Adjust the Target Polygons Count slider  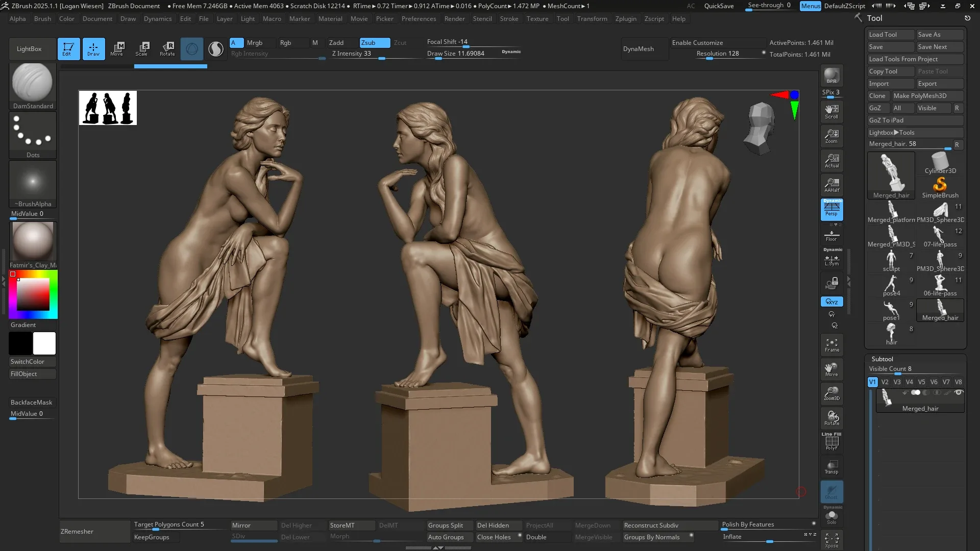[181, 525]
